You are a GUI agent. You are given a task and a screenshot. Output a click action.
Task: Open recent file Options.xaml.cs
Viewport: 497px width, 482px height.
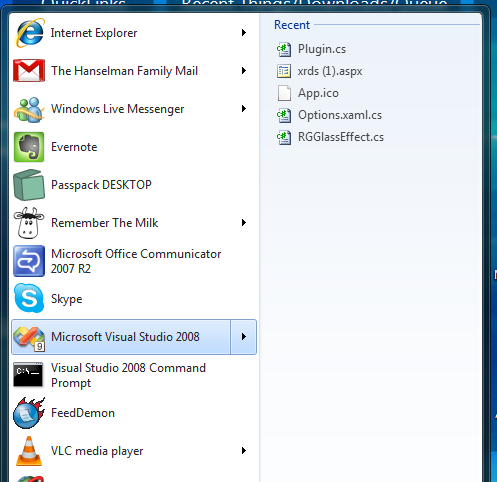(340, 115)
